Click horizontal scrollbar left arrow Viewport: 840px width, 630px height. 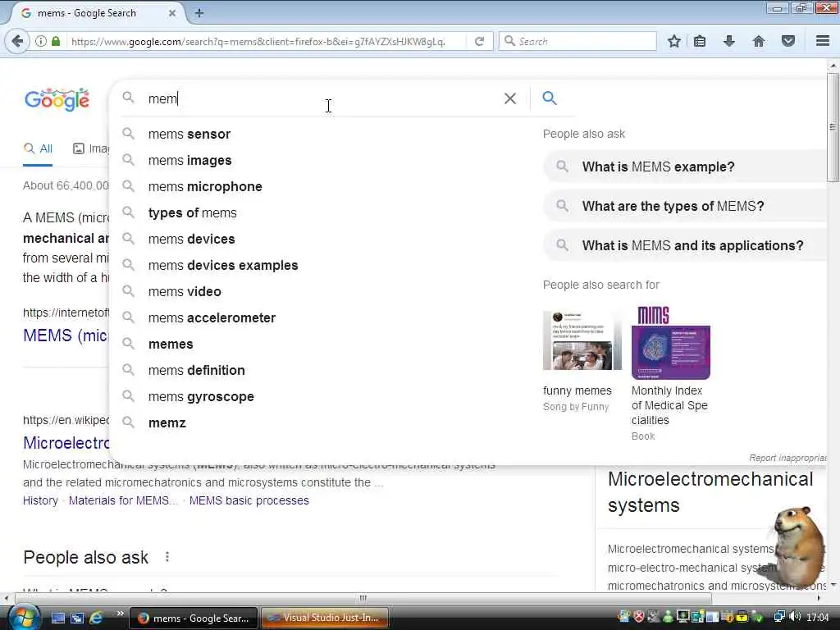[x=6, y=598]
